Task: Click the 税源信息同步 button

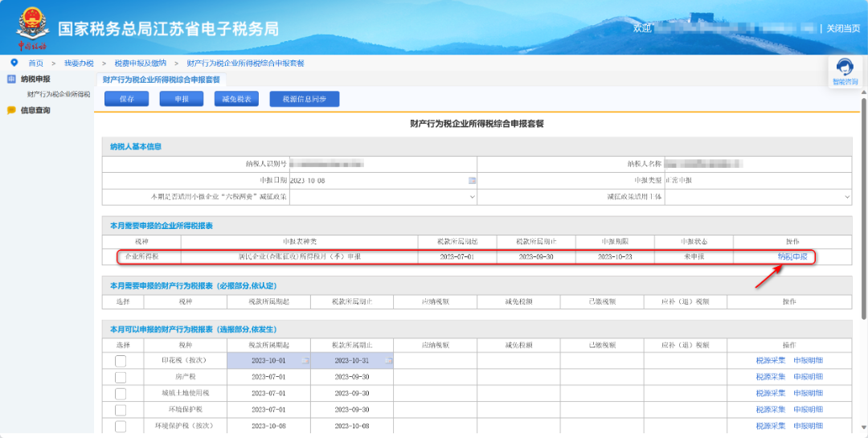Action: pos(305,99)
